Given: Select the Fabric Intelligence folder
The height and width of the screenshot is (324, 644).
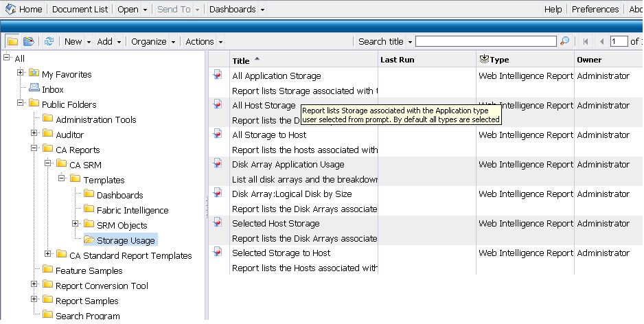Looking at the screenshot, I should click(x=132, y=210).
